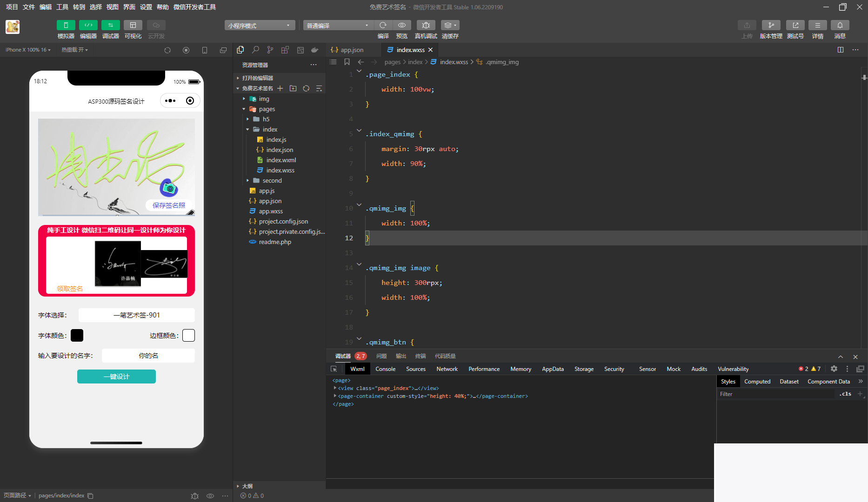
Task: Open devtools settings gear icon
Action: (834, 369)
